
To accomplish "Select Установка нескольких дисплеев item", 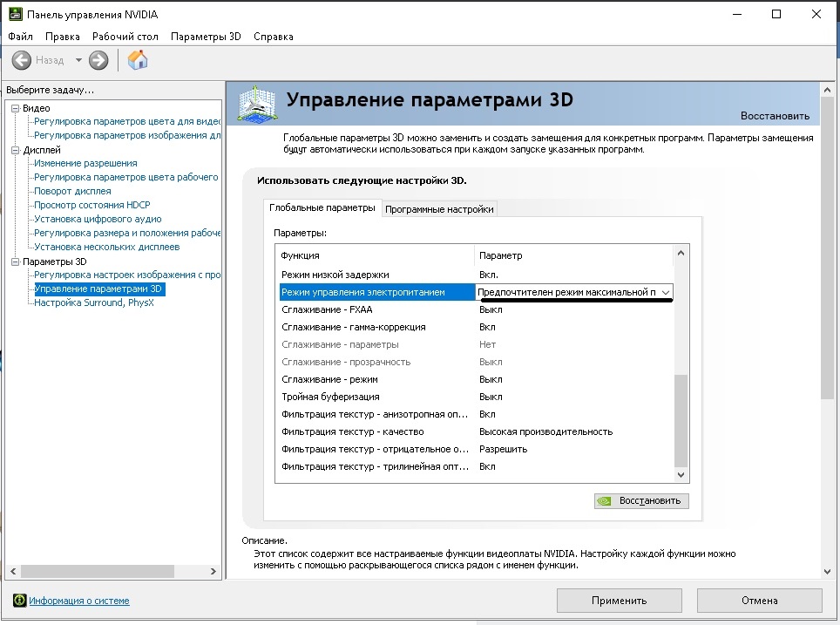I will [x=107, y=247].
